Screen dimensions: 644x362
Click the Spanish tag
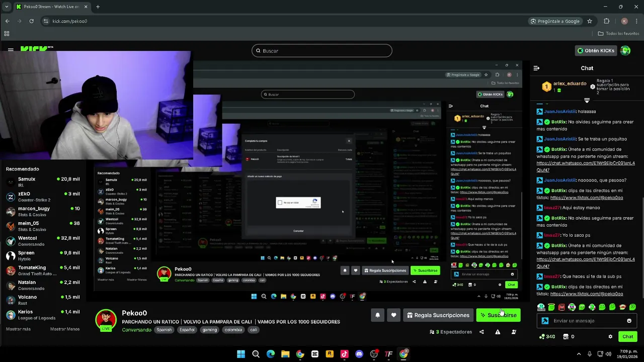[x=164, y=330]
